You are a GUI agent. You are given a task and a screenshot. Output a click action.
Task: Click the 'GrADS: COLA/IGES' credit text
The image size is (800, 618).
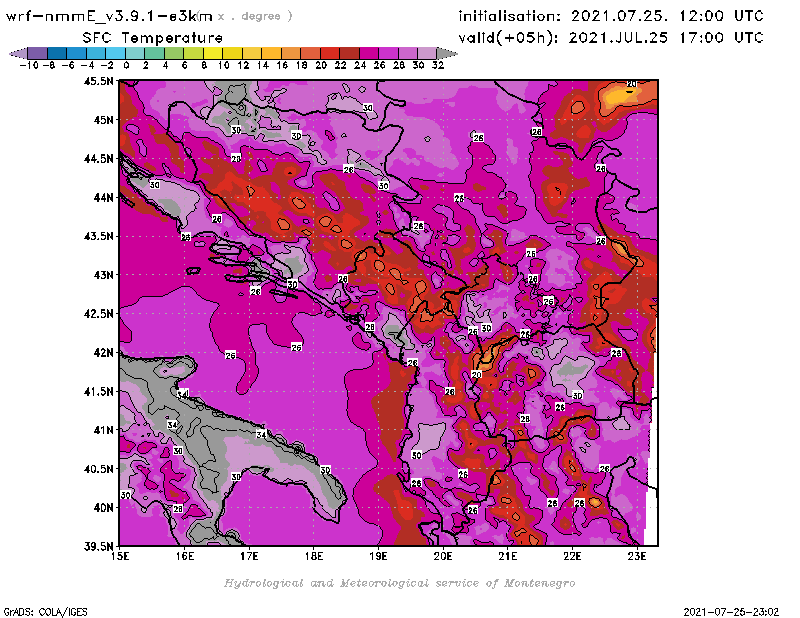45,611
